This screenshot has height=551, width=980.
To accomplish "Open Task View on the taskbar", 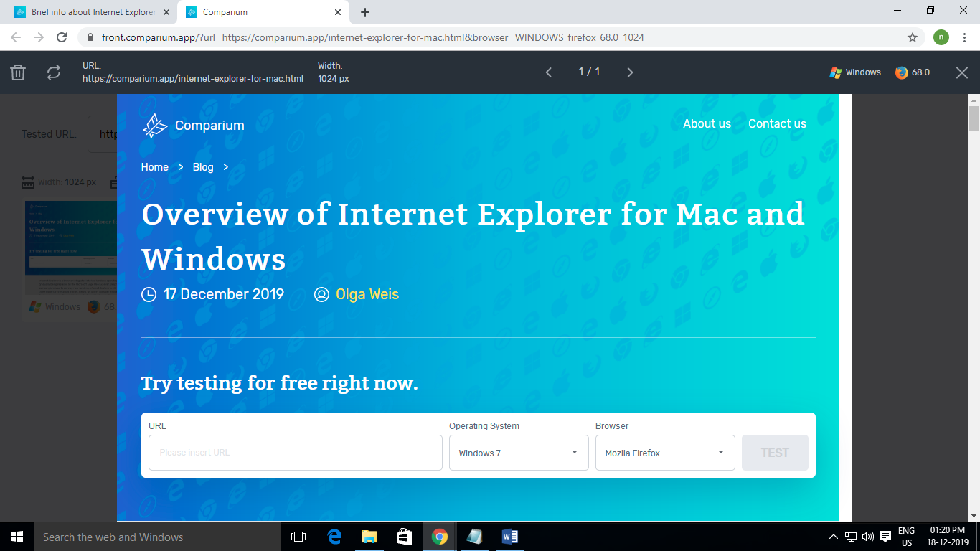I will coord(298,537).
